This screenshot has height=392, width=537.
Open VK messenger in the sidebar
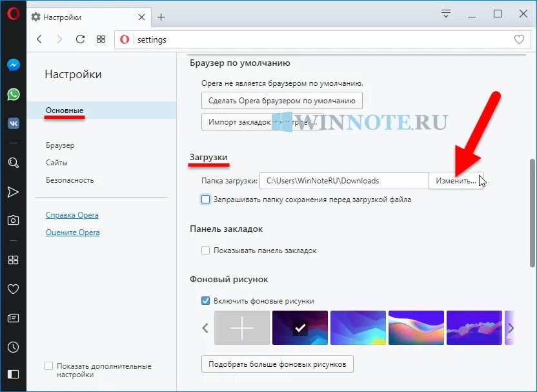14,123
